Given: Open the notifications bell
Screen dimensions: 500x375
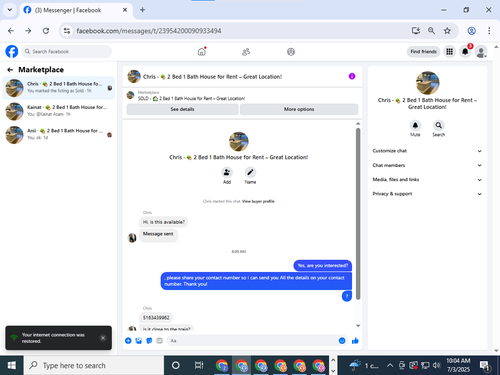Looking at the screenshot, I should pos(465,52).
